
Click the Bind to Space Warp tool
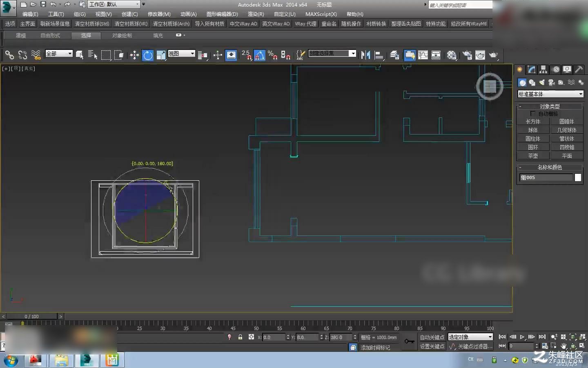(36, 55)
